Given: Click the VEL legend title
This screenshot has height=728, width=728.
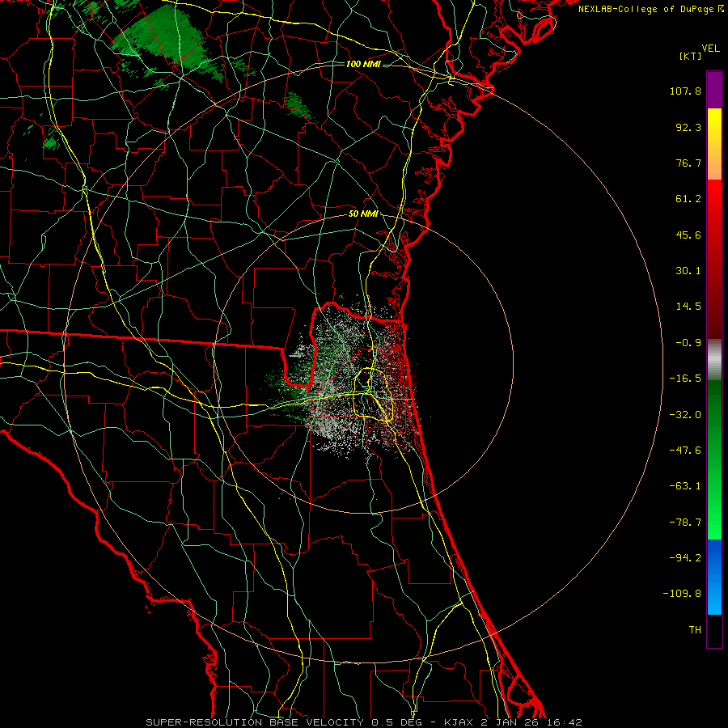Looking at the screenshot, I should pyautogui.click(x=711, y=49).
